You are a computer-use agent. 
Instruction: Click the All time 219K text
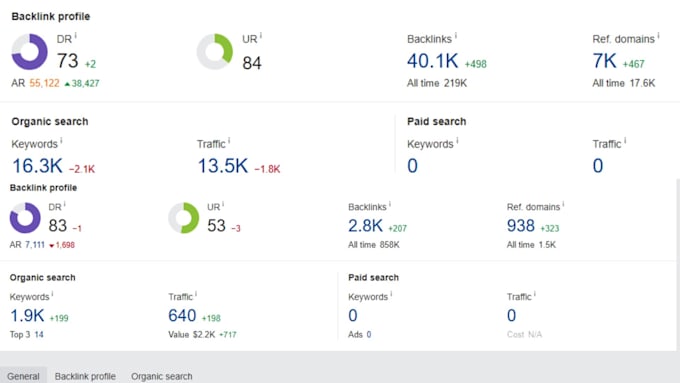point(437,83)
